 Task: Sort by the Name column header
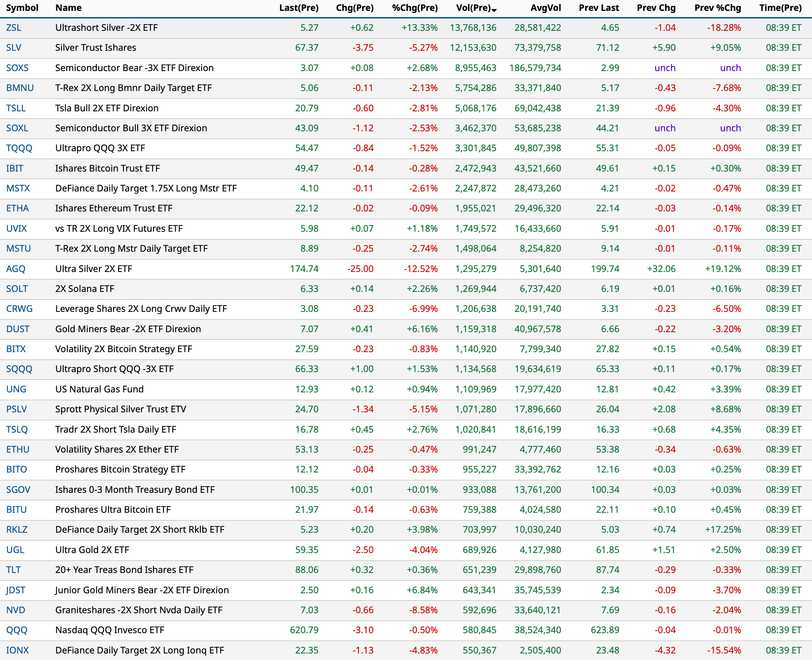coord(69,8)
